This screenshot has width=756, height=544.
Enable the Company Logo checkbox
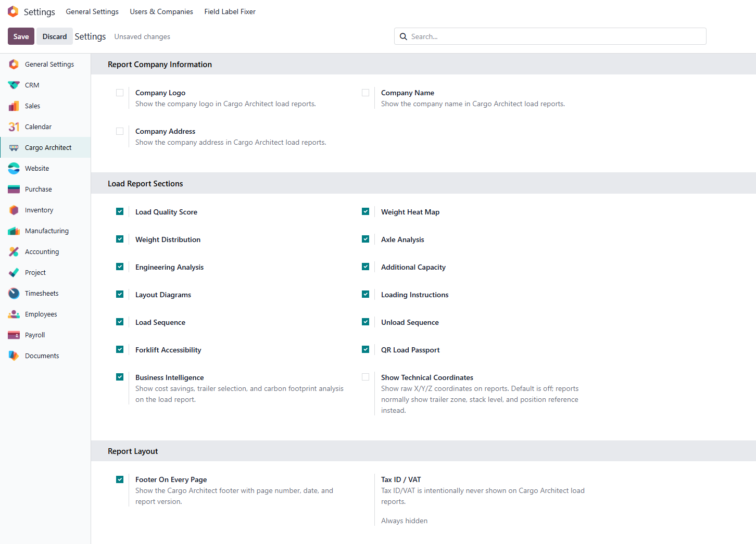[120, 93]
